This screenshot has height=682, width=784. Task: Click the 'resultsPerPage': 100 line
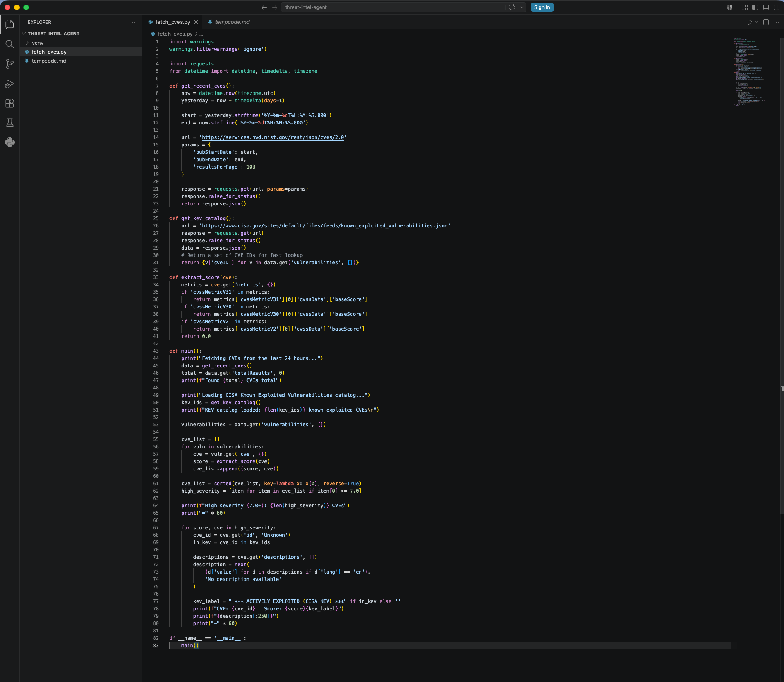pos(224,167)
